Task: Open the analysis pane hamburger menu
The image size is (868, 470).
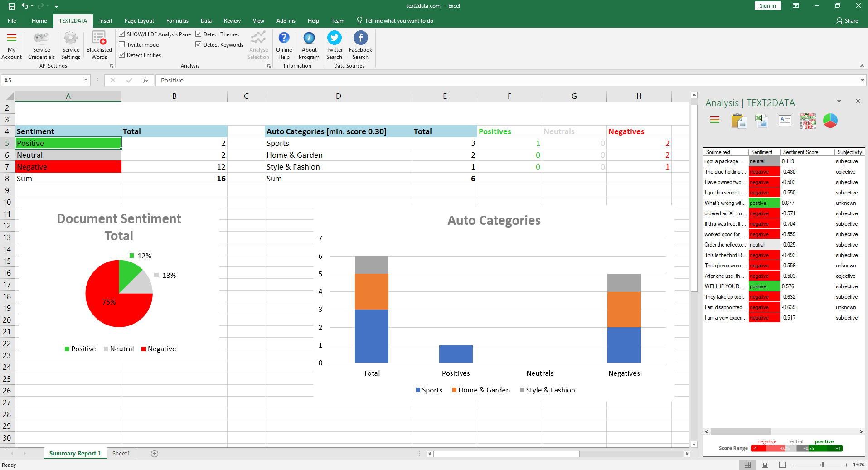Action: 715,120
